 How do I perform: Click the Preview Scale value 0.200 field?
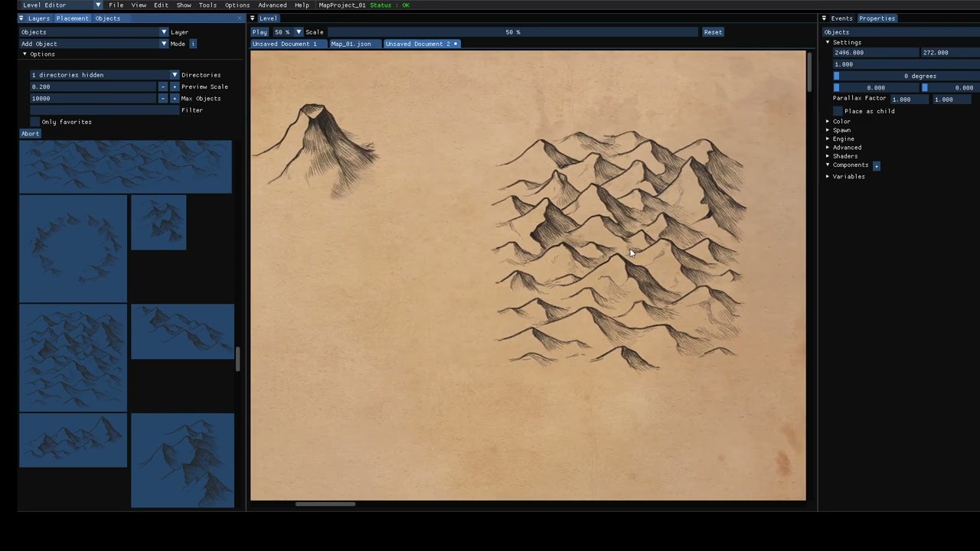[93, 86]
